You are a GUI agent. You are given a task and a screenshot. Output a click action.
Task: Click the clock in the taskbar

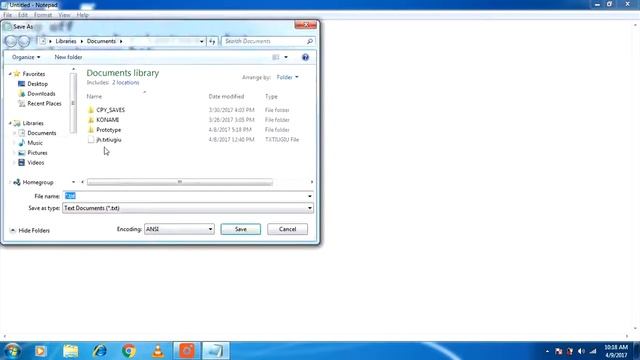click(x=616, y=351)
